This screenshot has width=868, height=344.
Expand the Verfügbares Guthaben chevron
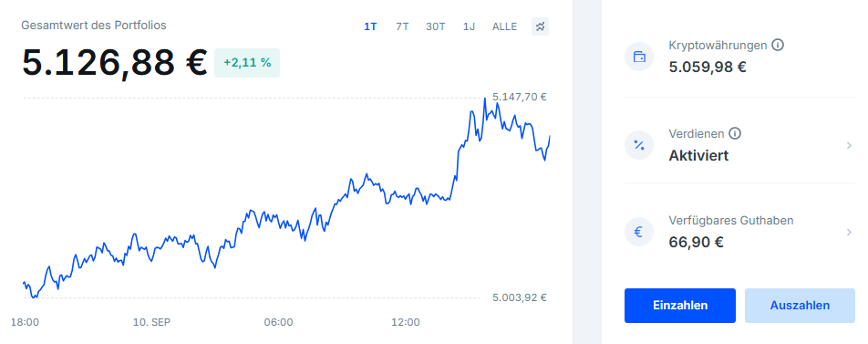click(849, 232)
